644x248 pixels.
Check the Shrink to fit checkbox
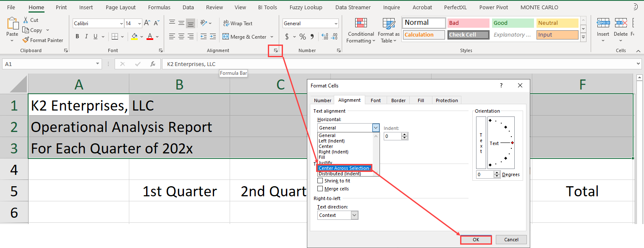320,181
